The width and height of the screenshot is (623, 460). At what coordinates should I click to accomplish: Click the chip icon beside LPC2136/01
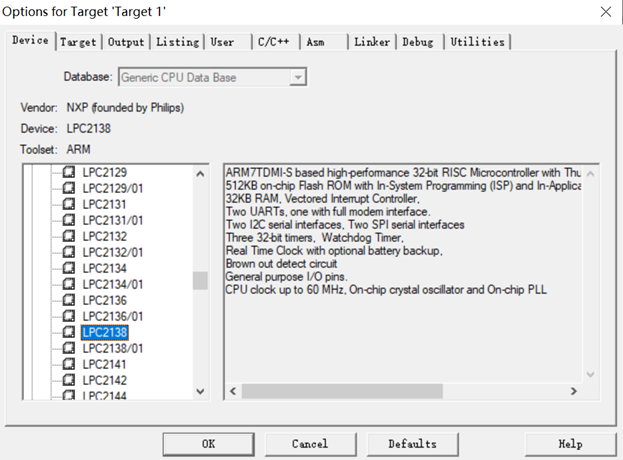(x=69, y=316)
